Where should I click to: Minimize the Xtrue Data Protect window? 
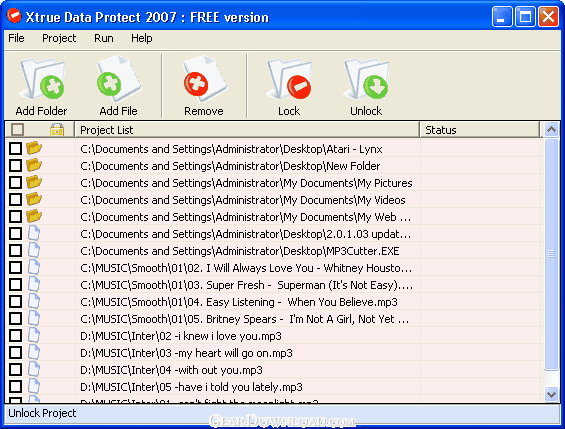coord(502,17)
